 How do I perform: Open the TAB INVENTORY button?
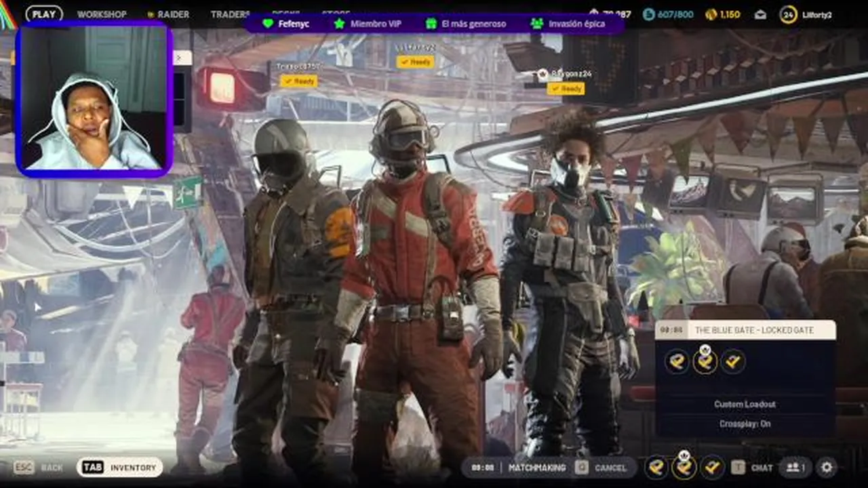119,468
